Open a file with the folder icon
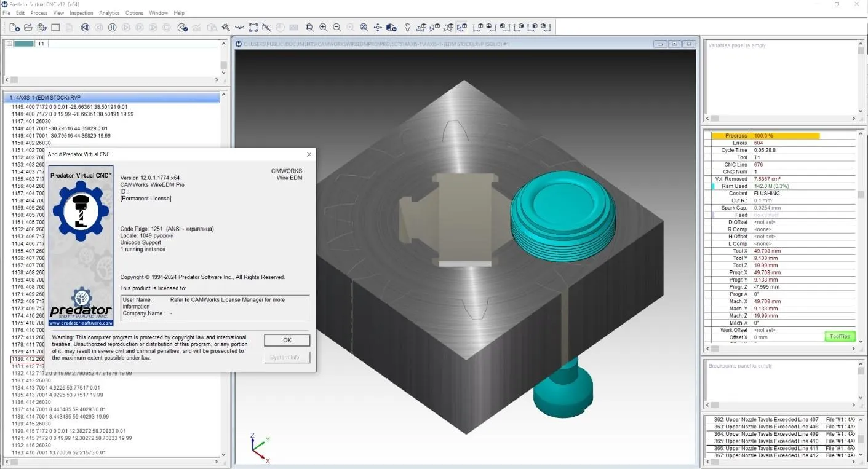Viewport: 868px width, 469px height. [x=28, y=28]
